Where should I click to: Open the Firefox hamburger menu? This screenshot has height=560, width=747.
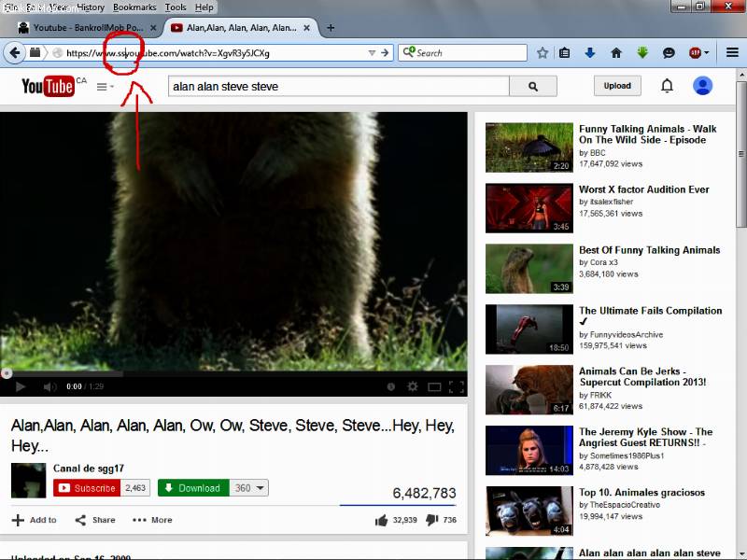(x=732, y=53)
